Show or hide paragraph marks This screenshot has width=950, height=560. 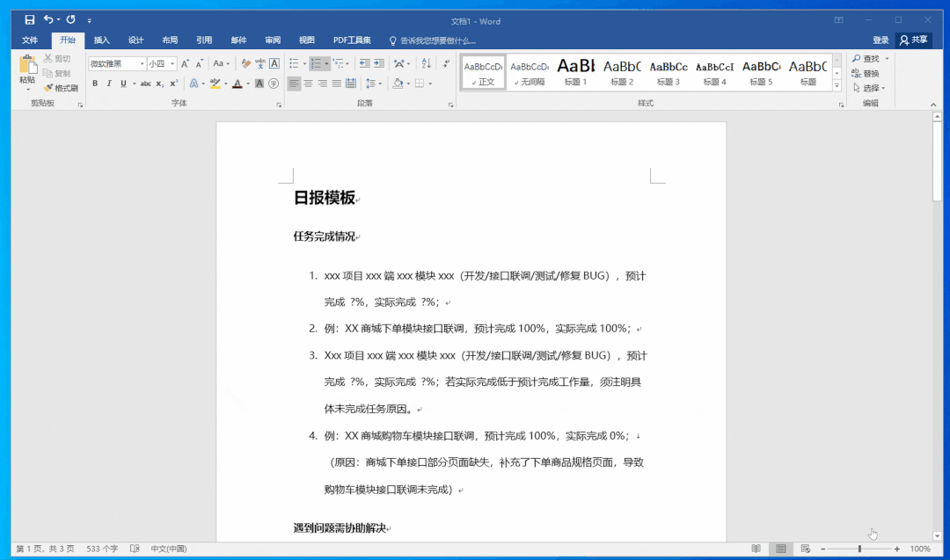click(447, 63)
